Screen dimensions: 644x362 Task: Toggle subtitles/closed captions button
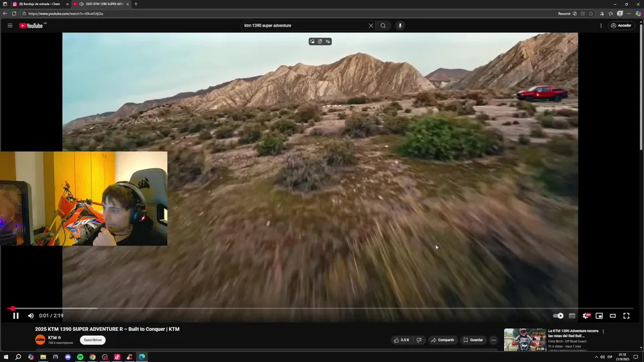click(x=572, y=316)
